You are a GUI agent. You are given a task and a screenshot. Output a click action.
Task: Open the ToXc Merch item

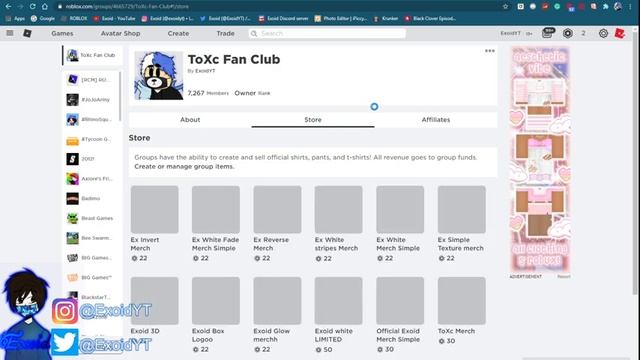pyautogui.click(x=462, y=311)
